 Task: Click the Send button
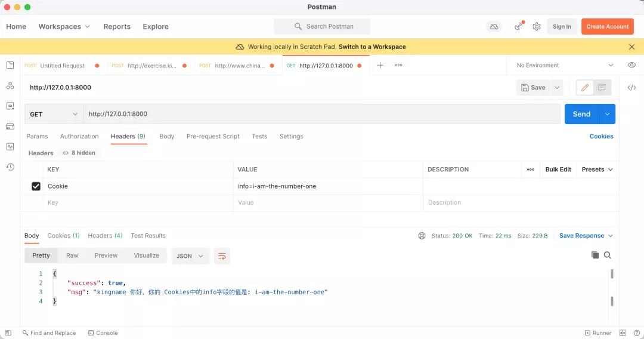[581, 114]
